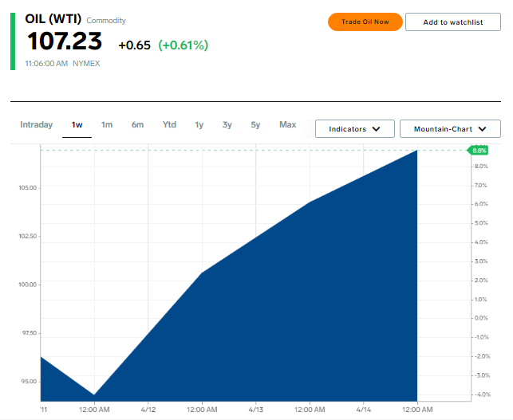
Task: Open the Indicators dropdown
Action: click(x=355, y=129)
